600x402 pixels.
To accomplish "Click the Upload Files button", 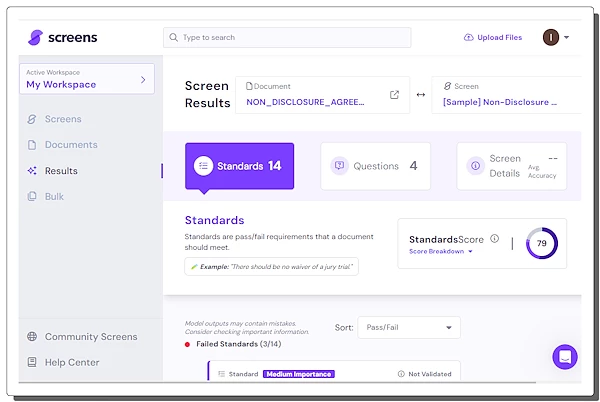I will tap(493, 37).
